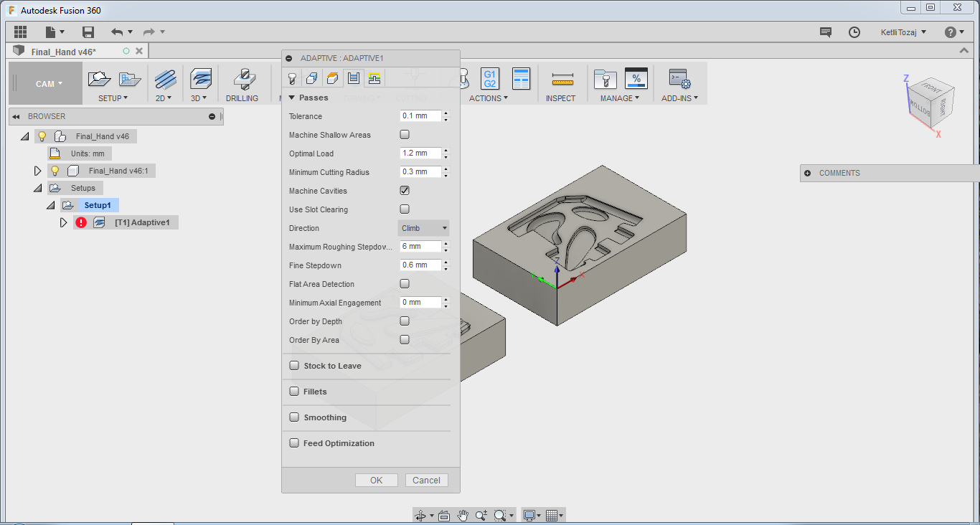Image resolution: width=980 pixels, height=525 pixels.
Task: Select the Pan hand tool
Action: [x=463, y=515]
